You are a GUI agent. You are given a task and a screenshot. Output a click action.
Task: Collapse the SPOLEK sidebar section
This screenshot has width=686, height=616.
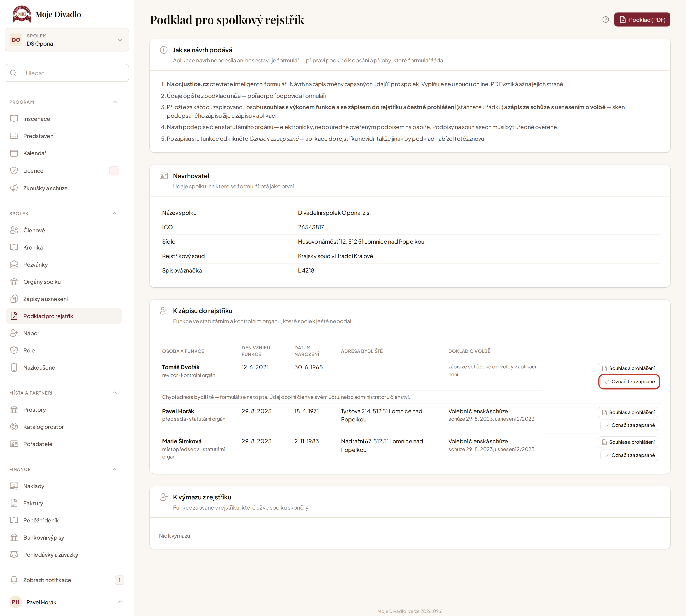pyautogui.click(x=114, y=214)
